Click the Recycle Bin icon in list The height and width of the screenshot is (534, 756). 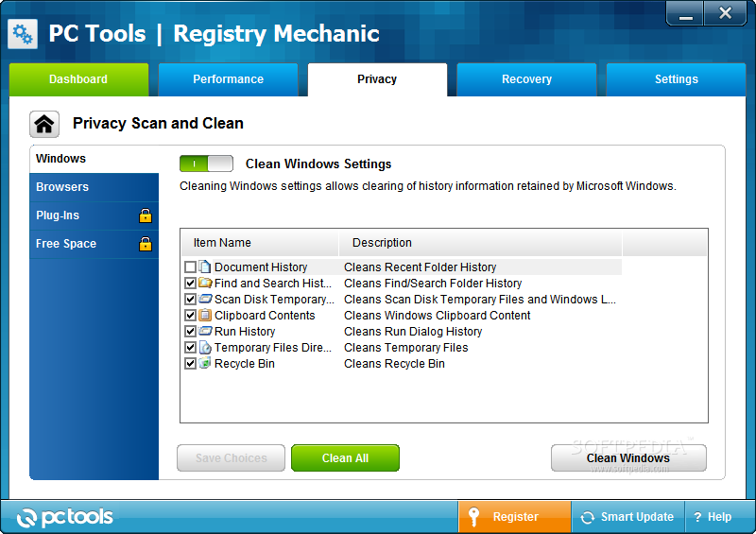(205, 363)
